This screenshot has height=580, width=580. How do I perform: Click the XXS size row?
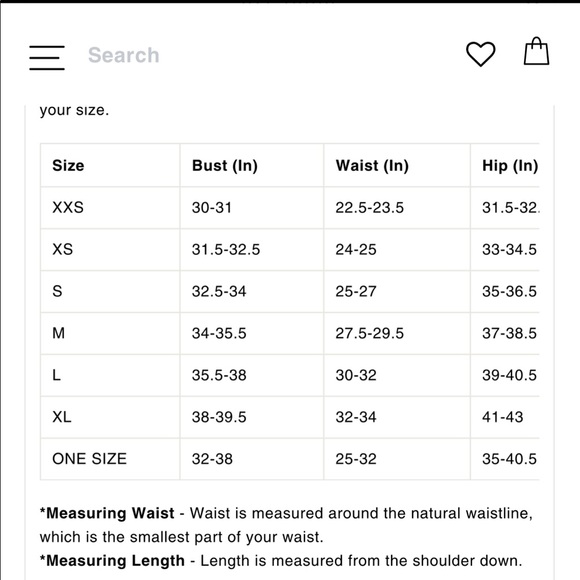coord(290,208)
